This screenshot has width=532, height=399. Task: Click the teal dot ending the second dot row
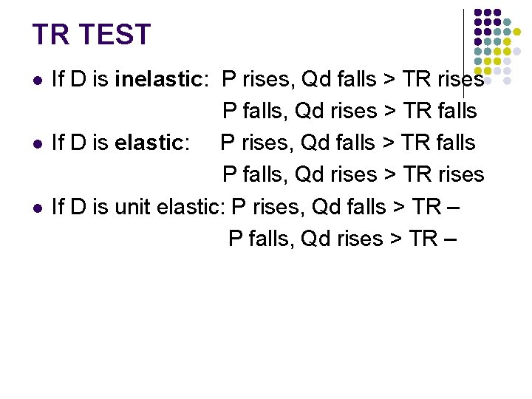click(507, 22)
